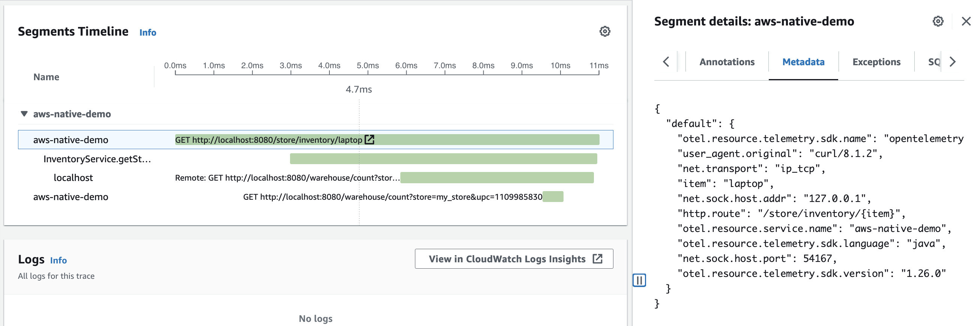Click the 4.7ms cursor time label

(358, 89)
